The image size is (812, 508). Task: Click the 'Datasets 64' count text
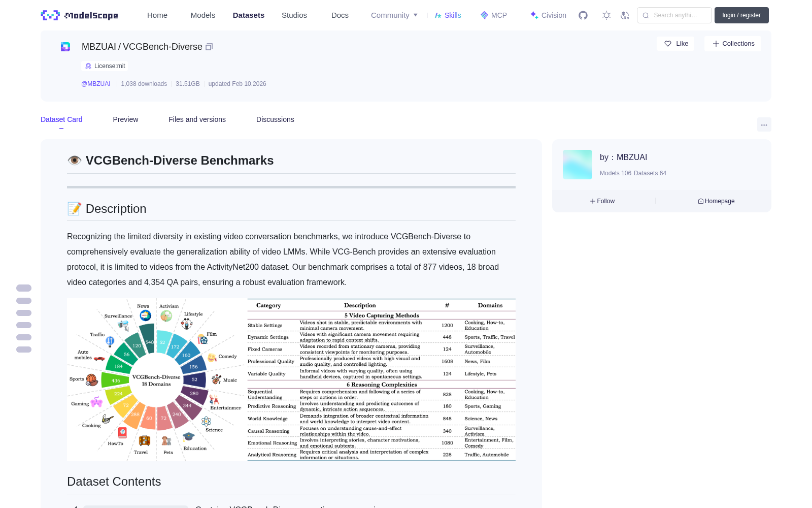click(x=650, y=173)
